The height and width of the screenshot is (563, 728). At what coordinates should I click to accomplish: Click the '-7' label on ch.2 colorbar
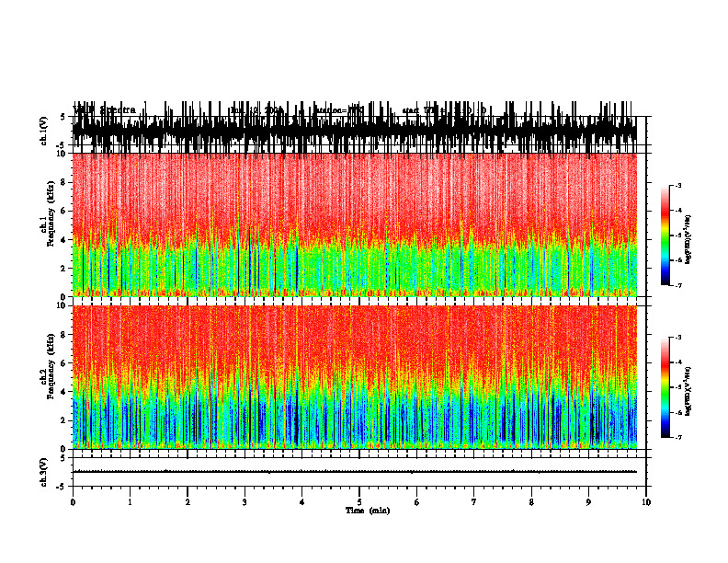pos(678,438)
